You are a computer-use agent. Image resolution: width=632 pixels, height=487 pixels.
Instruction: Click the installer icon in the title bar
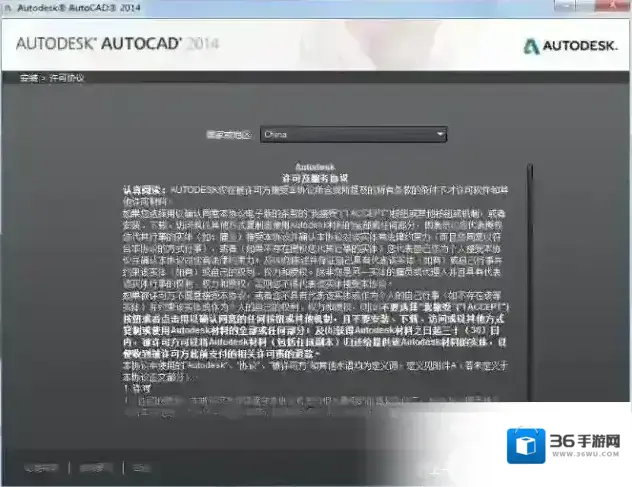[8, 8]
